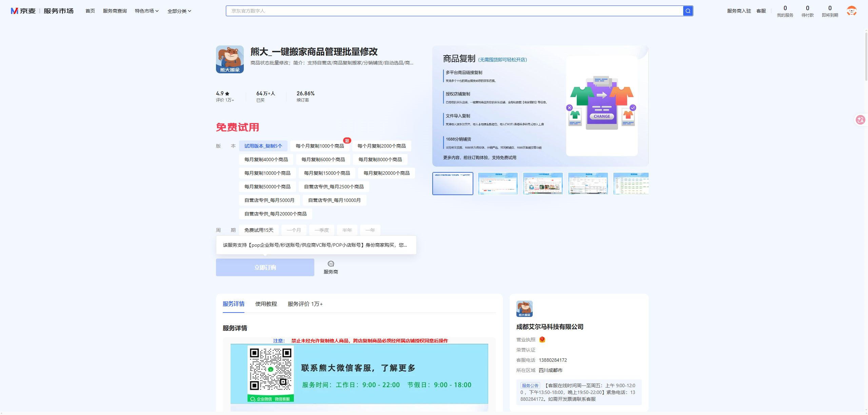Click the service provider chat icon
Viewport: 868px width, 415px height.
point(331,264)
